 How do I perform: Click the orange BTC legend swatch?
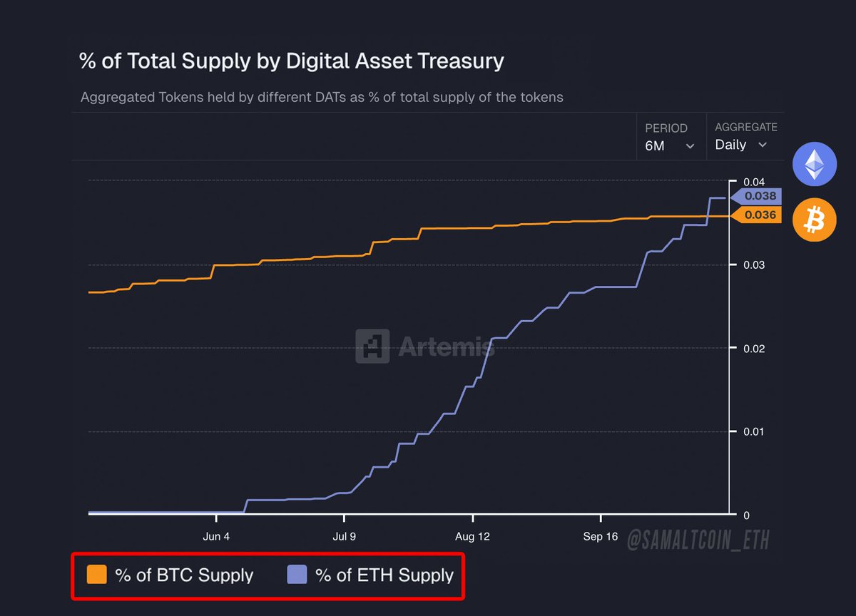coord(96,575)
